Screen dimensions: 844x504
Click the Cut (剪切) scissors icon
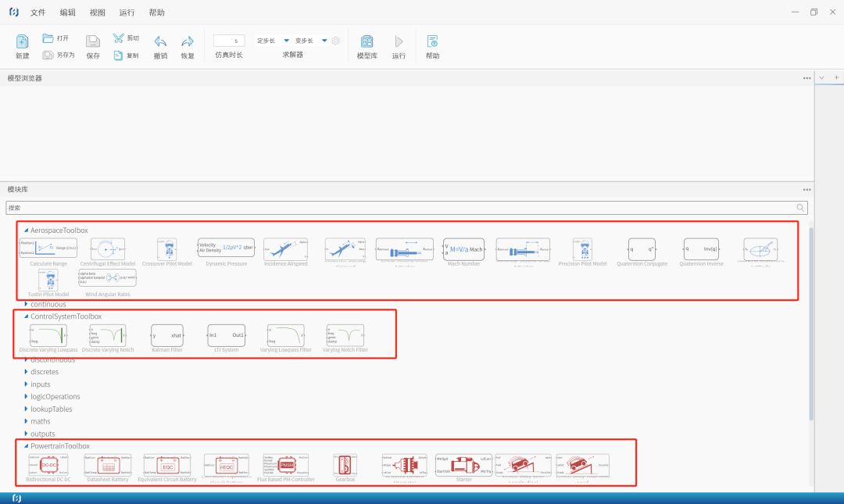(x=118, y=38)
